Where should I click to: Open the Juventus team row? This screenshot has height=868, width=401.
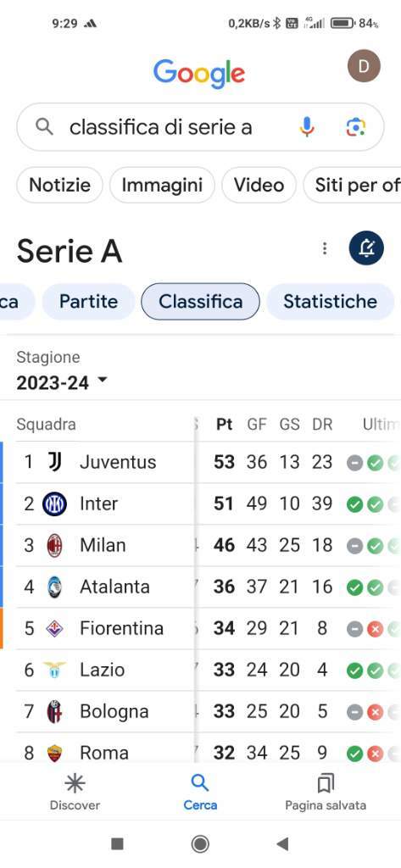[x=200, y=462]
